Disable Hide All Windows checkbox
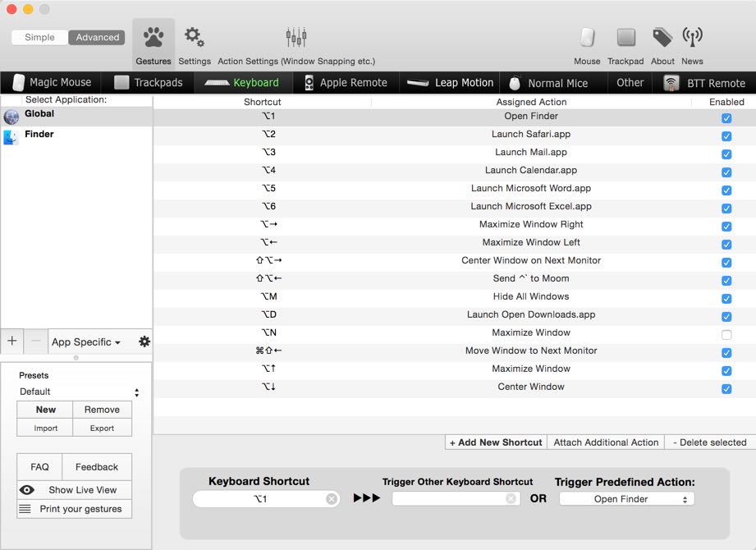 coord(726,298)
